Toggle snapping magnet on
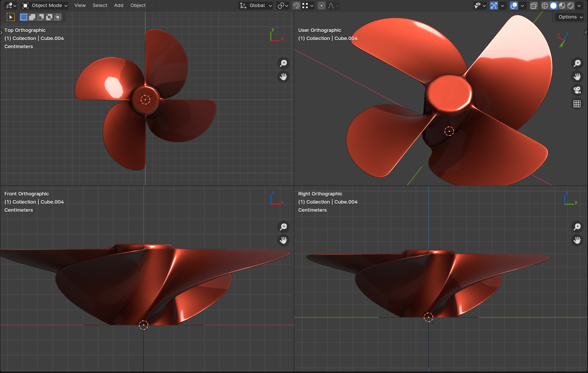 click(296, 6)
